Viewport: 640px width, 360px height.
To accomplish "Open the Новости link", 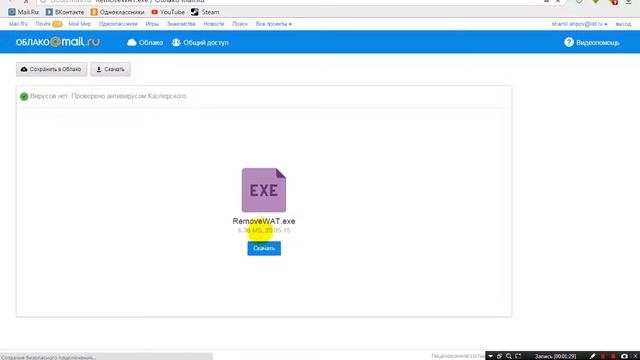I will 214,24.
